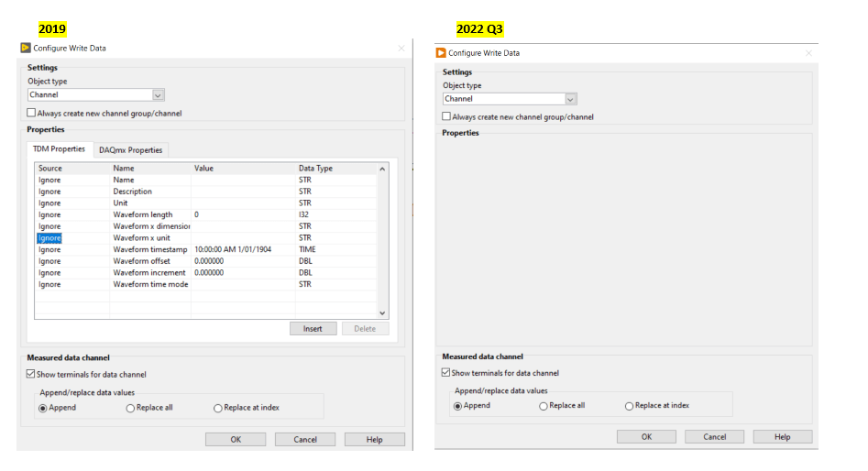This screenshot has height=471, width=868.
Task: Select highlighted Ignore for Waveform x unit
Action: click(x=49, y=238)
